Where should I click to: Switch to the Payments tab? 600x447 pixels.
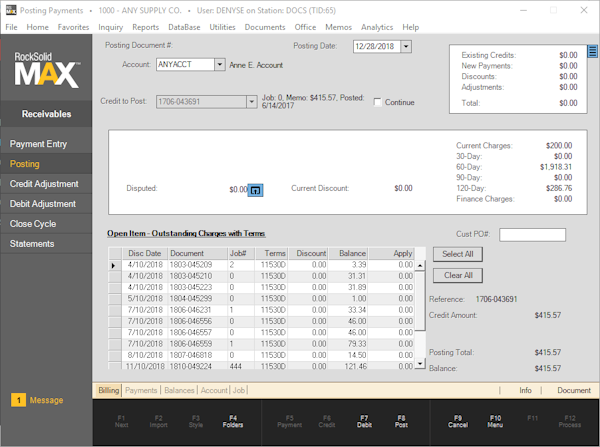(x=141, y=390)
